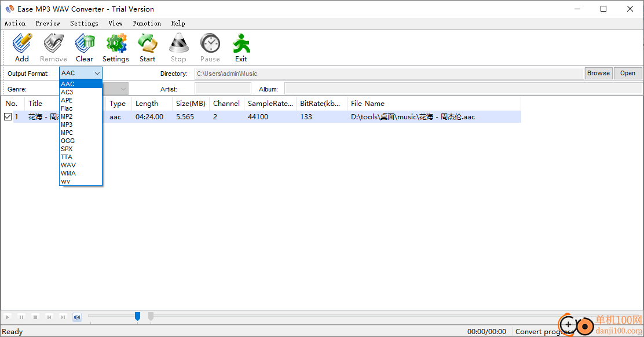Pick MP3 from the format dropdown
The height and width of the screenshot is (337, 644).
click(80, 124)
